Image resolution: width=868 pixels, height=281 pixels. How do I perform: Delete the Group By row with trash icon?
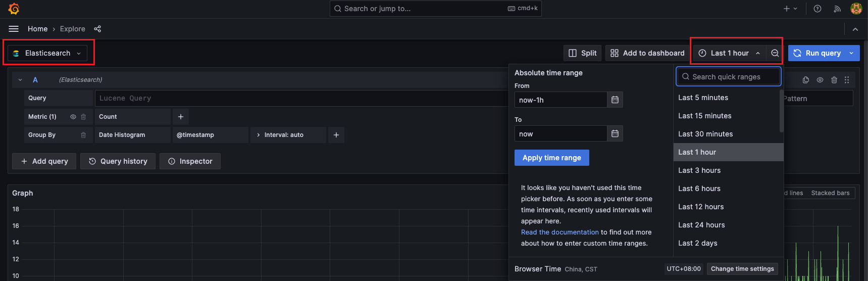coord(83,135)
